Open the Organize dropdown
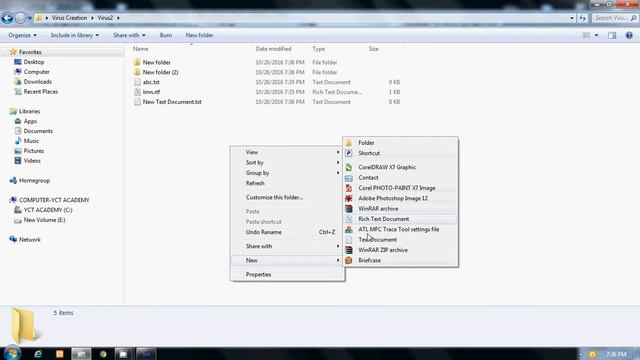The height and width of the screenshot is (360, 640). pyautogui.click(x=22, y=36)
